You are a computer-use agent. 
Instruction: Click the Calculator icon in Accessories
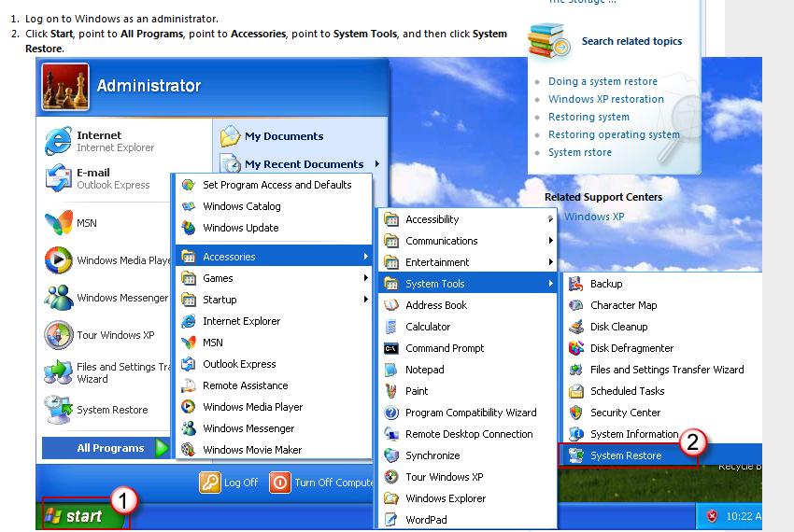tap(390, 327)
